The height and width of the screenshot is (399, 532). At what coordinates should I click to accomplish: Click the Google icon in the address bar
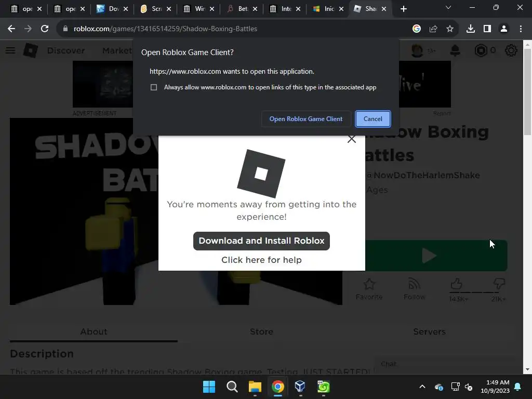pyautogui.click(x=416, y=29)
